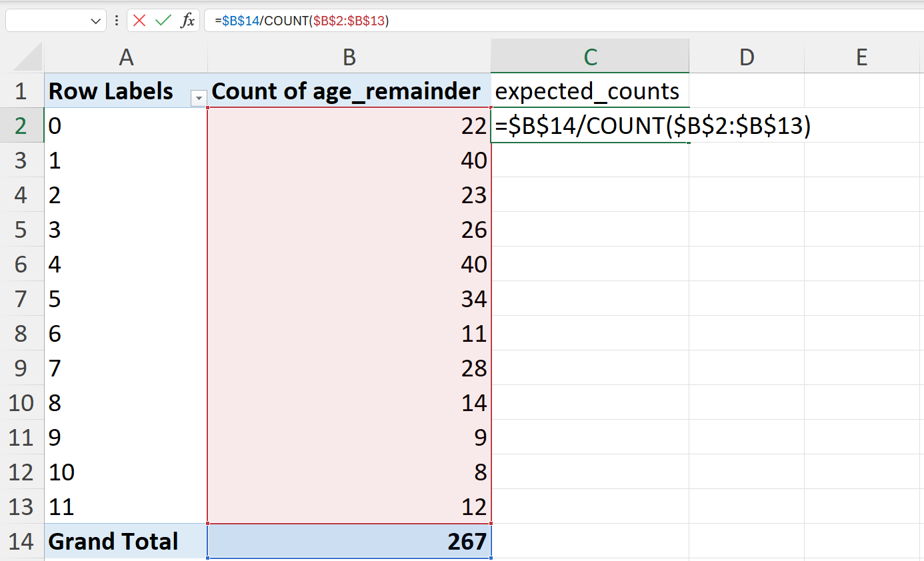
Task: Select column E header
Action: [x=862, y=58]
